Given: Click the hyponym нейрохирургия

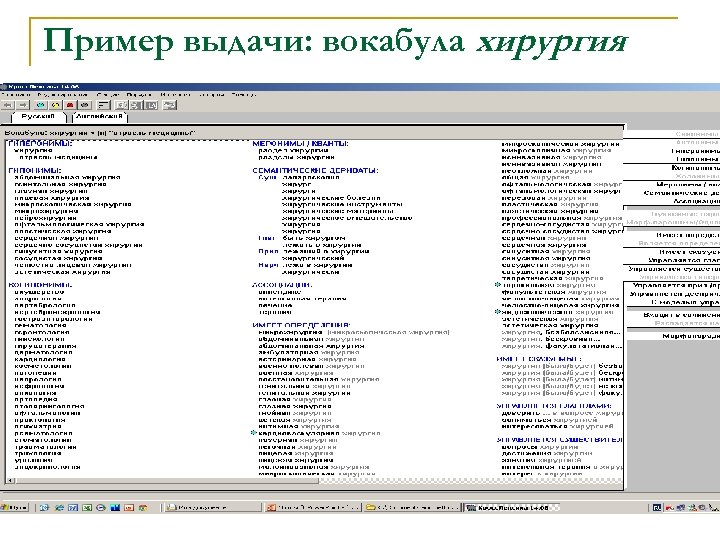Looking at the screenshot, I should point(45,218).
